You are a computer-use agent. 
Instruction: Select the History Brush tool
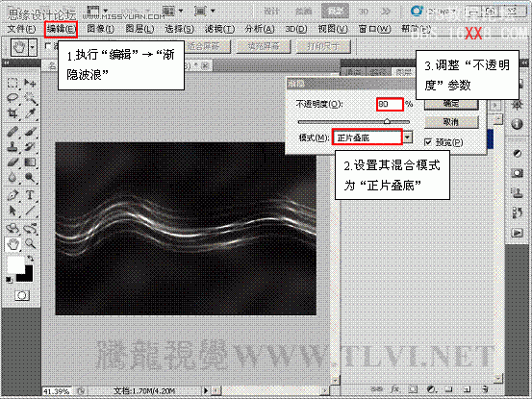(x=30, y=147)
